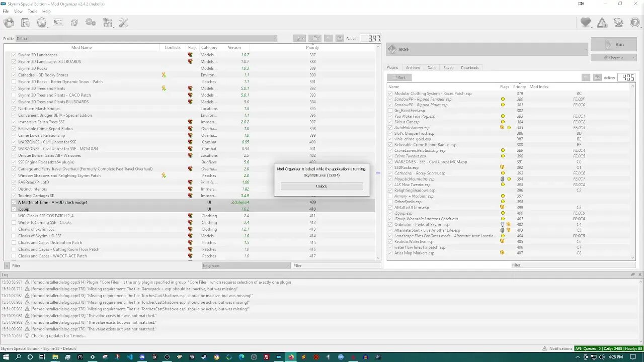644x362 pixels.
Task: Click the plugin list vertical scrollbar
Action: click(x=633, y=171)
